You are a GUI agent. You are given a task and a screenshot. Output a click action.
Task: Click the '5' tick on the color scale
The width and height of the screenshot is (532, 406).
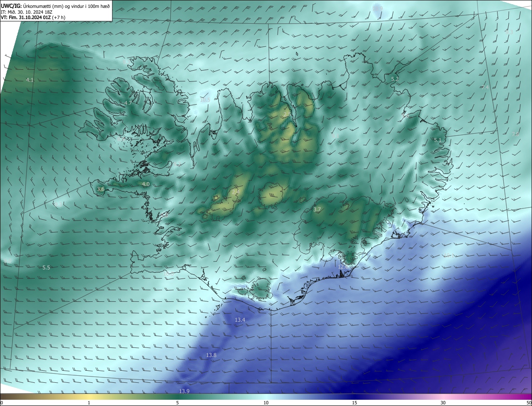(177, 403)
